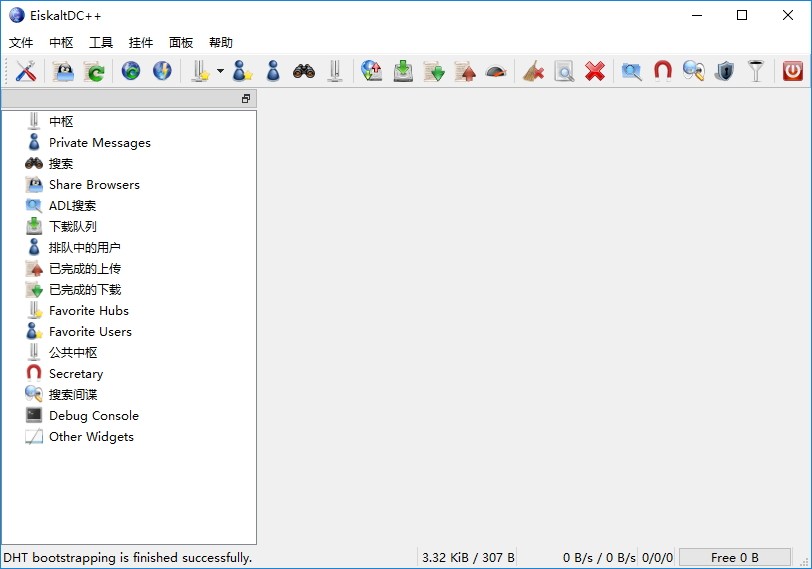812x569 pixels.
Task: Open the 中枢 menu
Action: pyautogui.click(x=61, y=42)
